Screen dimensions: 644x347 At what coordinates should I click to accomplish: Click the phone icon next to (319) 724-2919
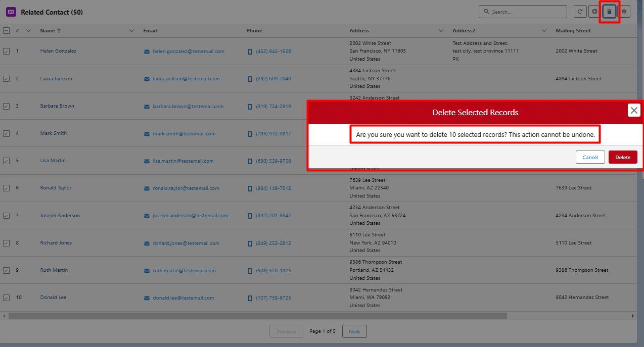[x=250, y=107]
